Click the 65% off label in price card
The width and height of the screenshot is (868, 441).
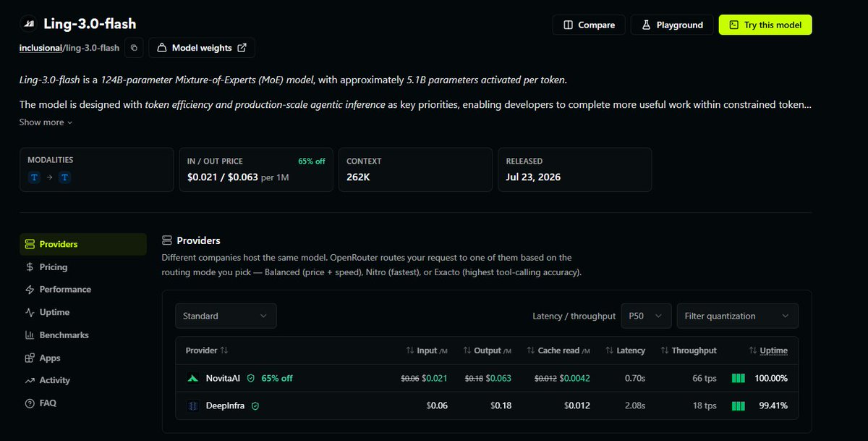tap(312, 161)
